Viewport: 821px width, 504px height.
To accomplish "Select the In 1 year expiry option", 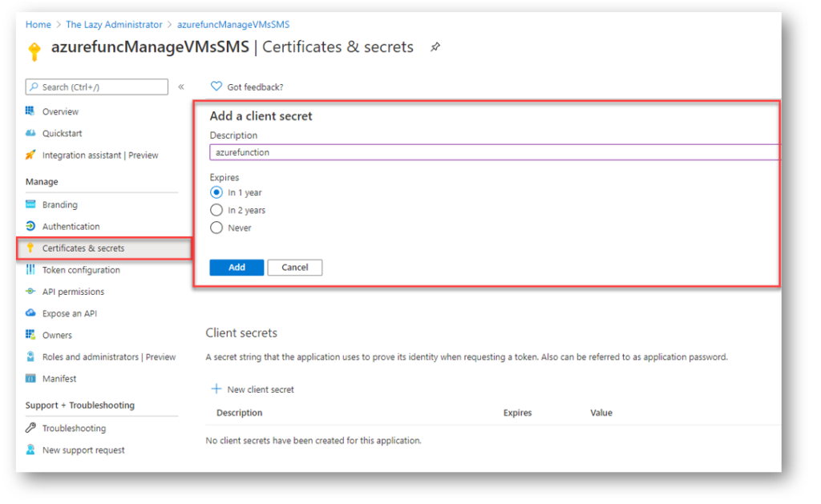I will [216, 192].
